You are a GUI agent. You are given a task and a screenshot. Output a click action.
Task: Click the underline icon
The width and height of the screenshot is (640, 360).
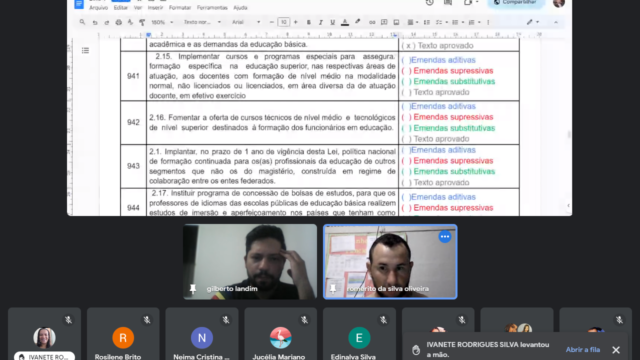tap(333, 22)
